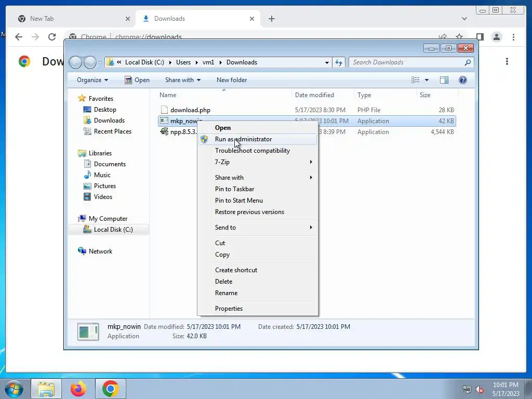Click My Computer in sidebar
This screenshot has width=532, height=399.
coord(108,219)
